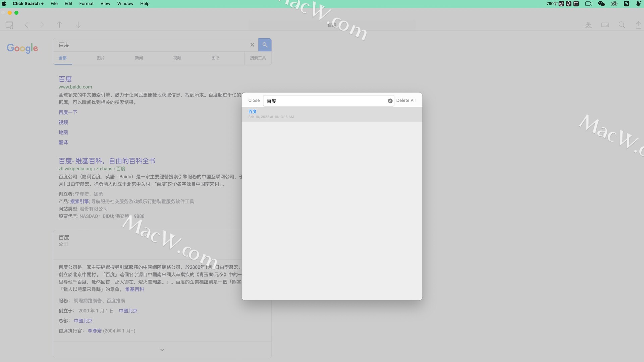
Task: Click the 中國北京 headquarters link
Action: pyautogui.click(x=83, y=321)
